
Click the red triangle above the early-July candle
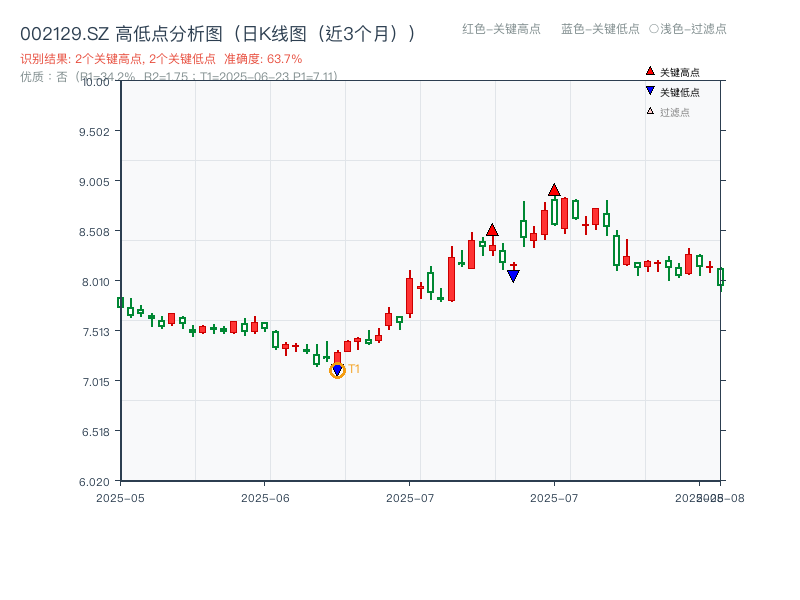point(492,229)
